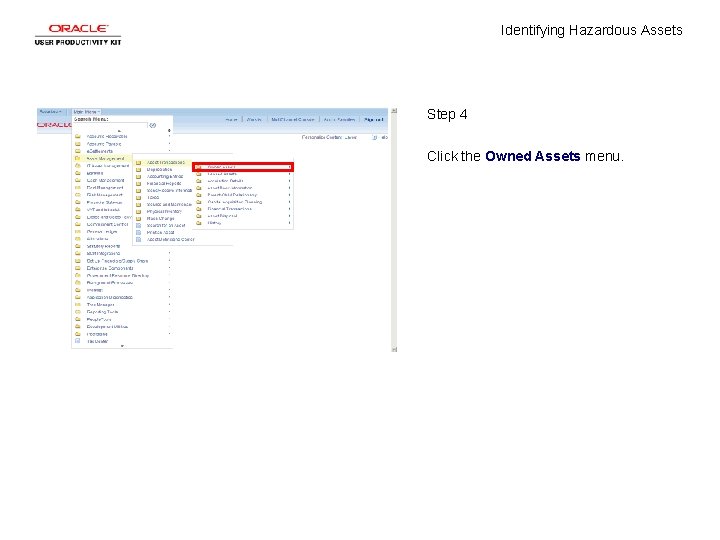The height and width of the screenshot is (540, 720).
Task: Click the Taxes folder icon
Action: click(x=138, y=197)
